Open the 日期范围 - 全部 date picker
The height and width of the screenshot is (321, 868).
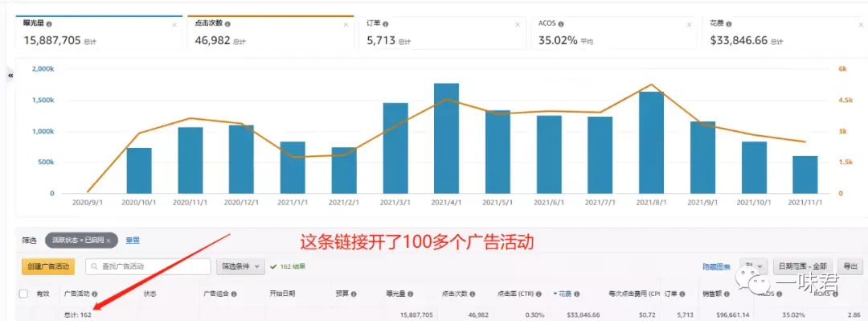(803, 266)
